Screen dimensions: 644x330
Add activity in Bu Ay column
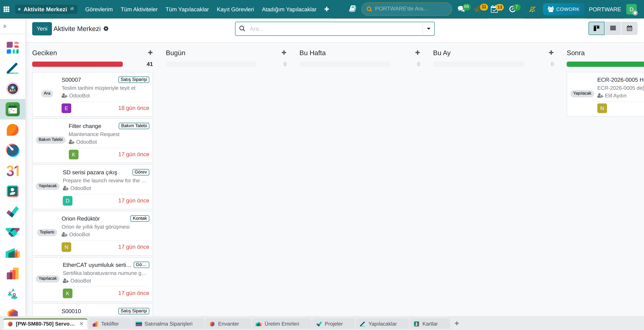(x=551, y=53)
